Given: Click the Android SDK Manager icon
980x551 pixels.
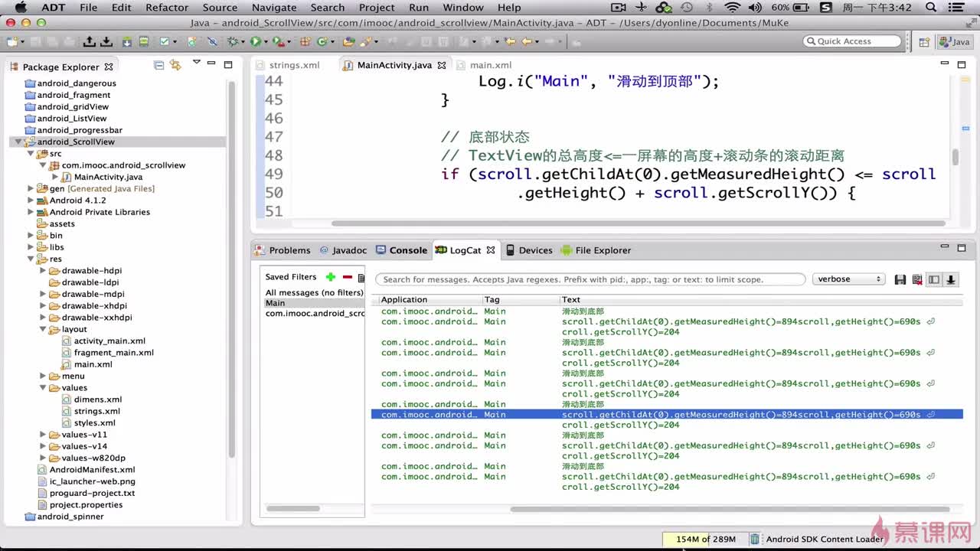Looking at the screenshot, I should [126, 41].
